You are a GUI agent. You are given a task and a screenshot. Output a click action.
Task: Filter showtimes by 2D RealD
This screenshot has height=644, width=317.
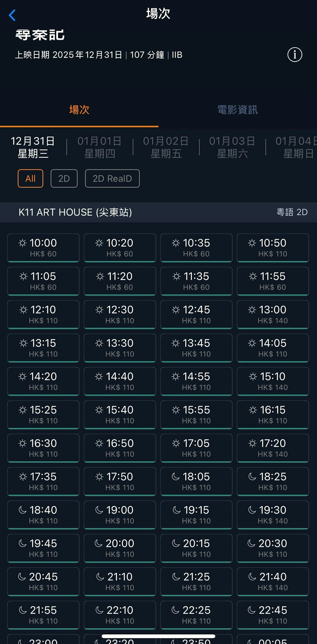point(112,178)
